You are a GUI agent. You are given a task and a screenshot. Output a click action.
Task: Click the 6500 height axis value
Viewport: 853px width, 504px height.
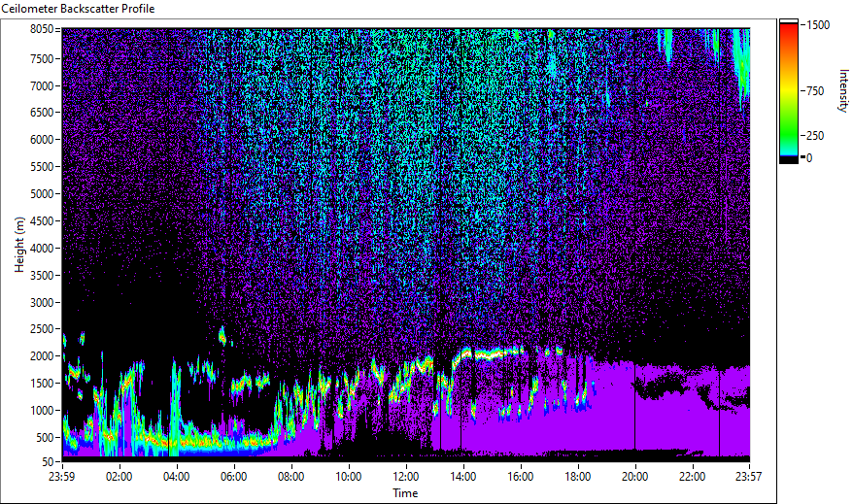click(x=42, y=113)
